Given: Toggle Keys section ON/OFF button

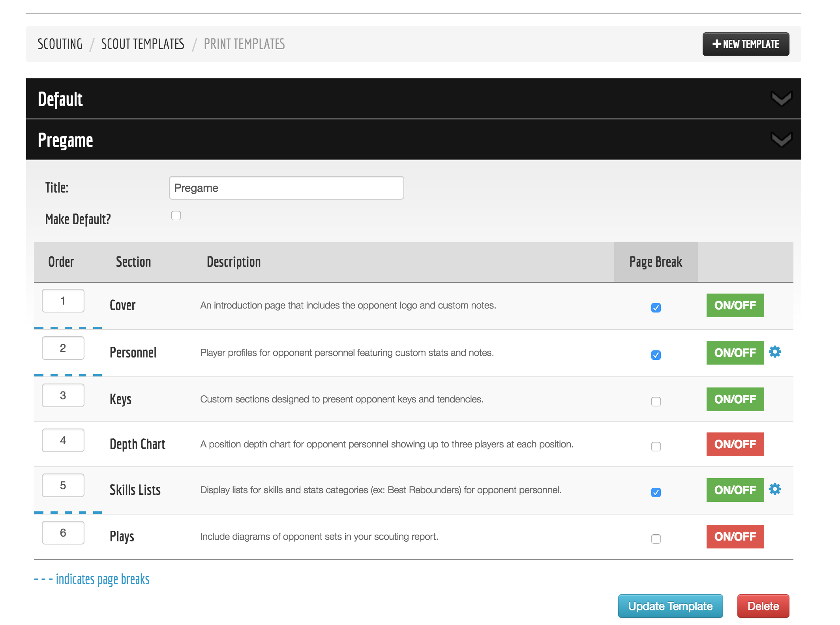Looking at the screenshot, I should [x=735, y=399].
